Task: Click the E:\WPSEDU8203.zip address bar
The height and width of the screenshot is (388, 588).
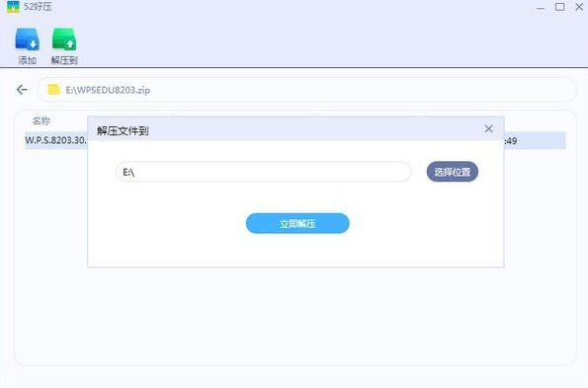Action: click(306, 90)
